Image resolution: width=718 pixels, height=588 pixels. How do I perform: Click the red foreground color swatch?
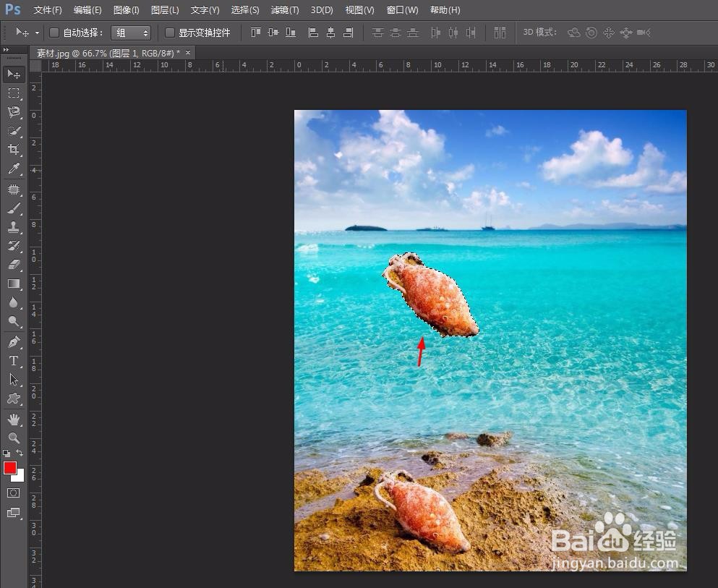(x=9, y=467)
